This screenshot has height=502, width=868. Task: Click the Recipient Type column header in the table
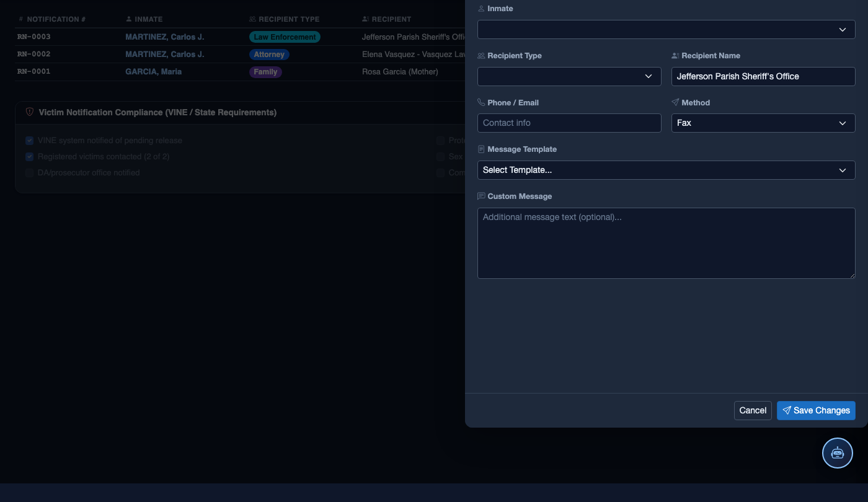[x=284, y=19]
